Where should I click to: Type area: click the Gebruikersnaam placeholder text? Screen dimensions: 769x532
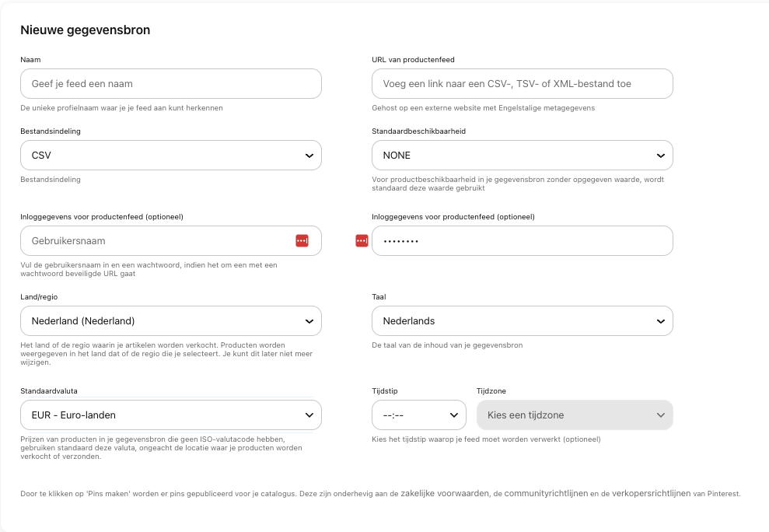click(68, 241)
